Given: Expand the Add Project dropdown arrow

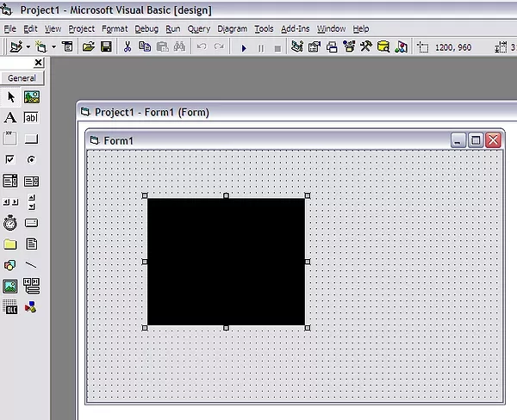Looking at the screenshot, I should point(28,47).
